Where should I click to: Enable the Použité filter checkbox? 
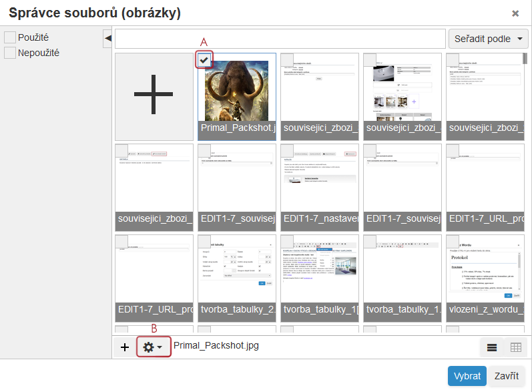[10, 37]
